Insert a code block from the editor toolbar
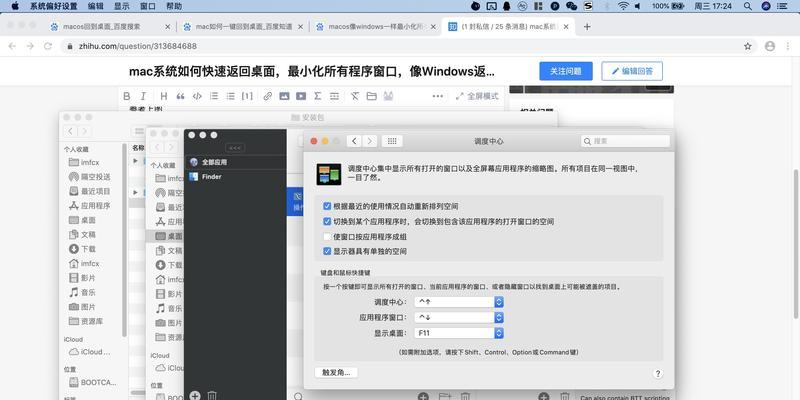The height and width of the screenshot is (400, 800). [x=197, y=96]
